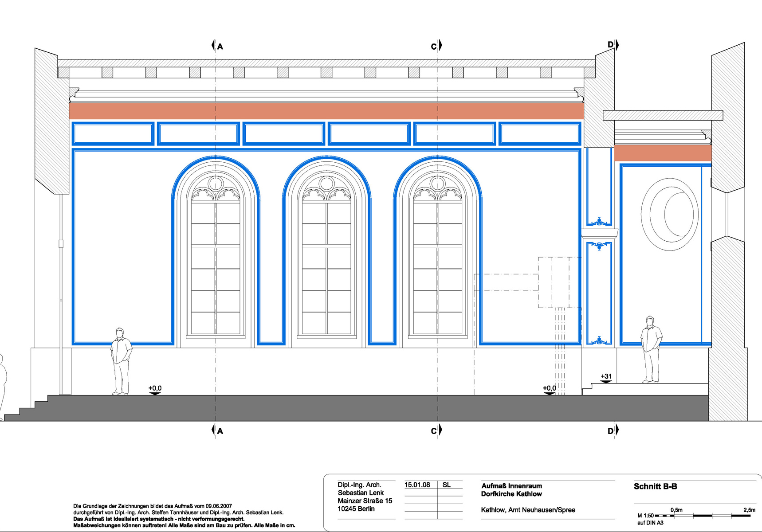
Task: Click the 'Mainzer Straße 15' address line
Action: [x=365, y=501]
